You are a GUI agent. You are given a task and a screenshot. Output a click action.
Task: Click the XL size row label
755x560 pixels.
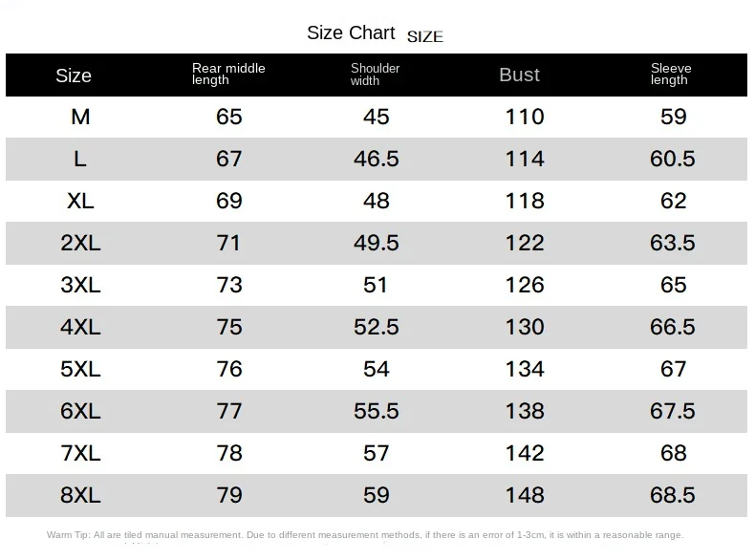(x=80, y=201)
